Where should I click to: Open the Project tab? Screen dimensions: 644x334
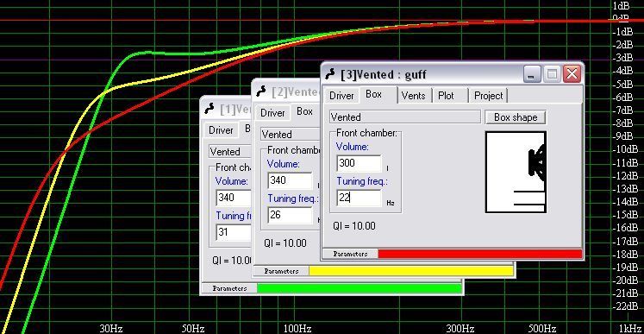(x=488, y=96)
